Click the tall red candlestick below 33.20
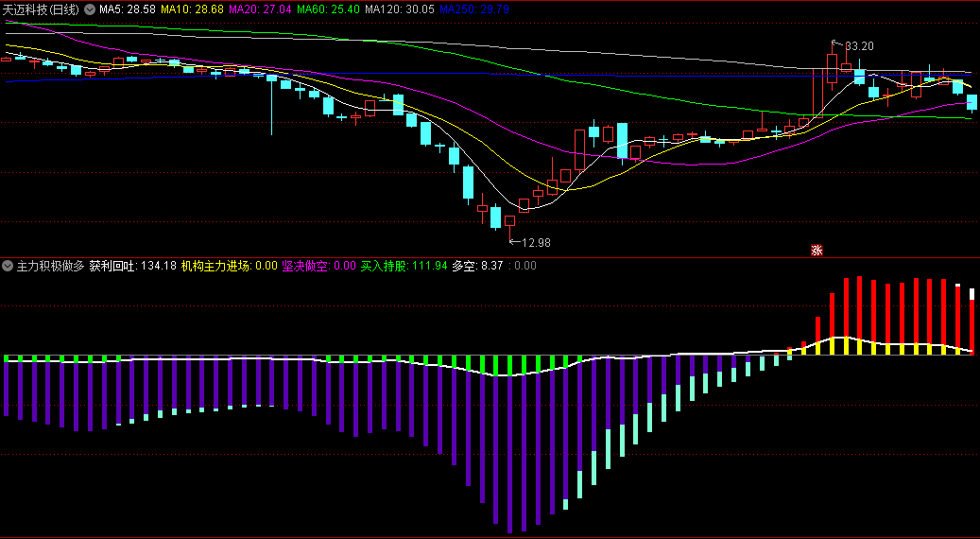This screenshot has height=539, width=980. tap(832, 67)
